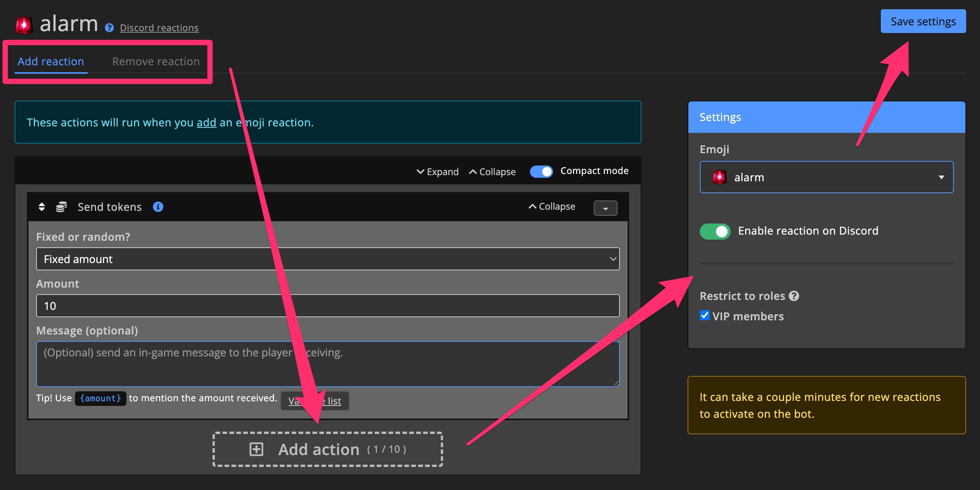This screenshot has height=490, width=980.
Task: Open the Discord reactions link
Action: (x=159, y=28)
